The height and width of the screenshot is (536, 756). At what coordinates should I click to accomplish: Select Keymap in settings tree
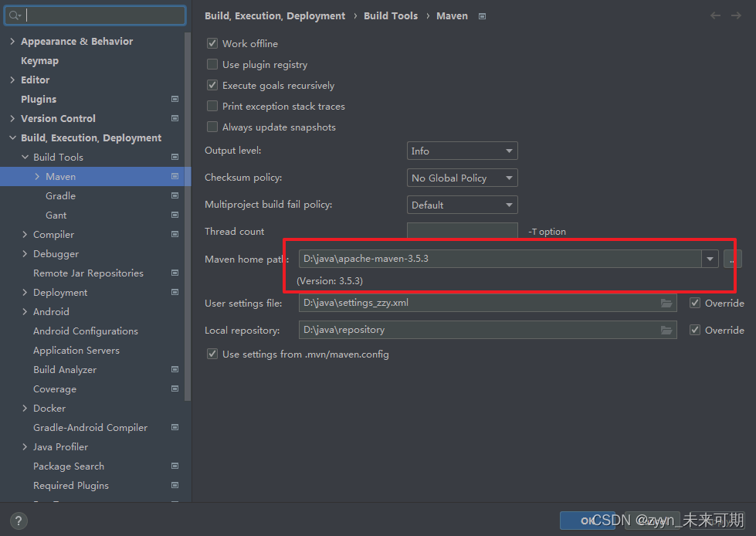click(x=39, y=61)
